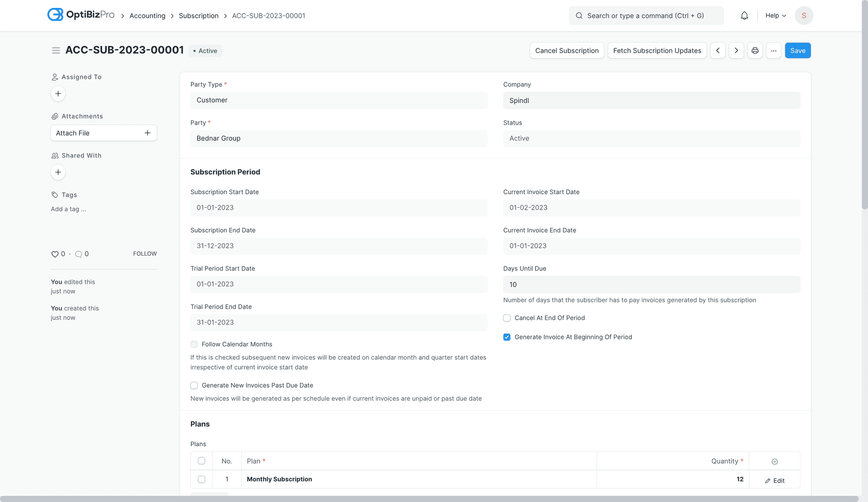868x502 pixels.
Task: Add an attachment with the plus icon
Action: (147, 132)
